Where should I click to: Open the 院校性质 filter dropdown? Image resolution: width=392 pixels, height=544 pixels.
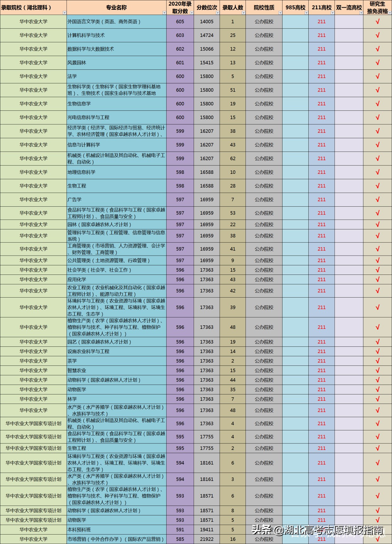pos(280,13)
